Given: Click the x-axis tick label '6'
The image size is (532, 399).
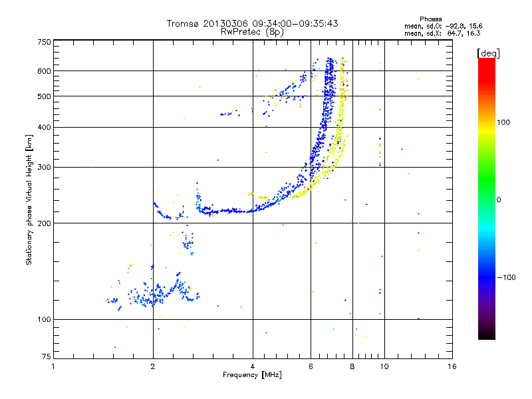Looking at the screenshot, I should tap(311, 366).
